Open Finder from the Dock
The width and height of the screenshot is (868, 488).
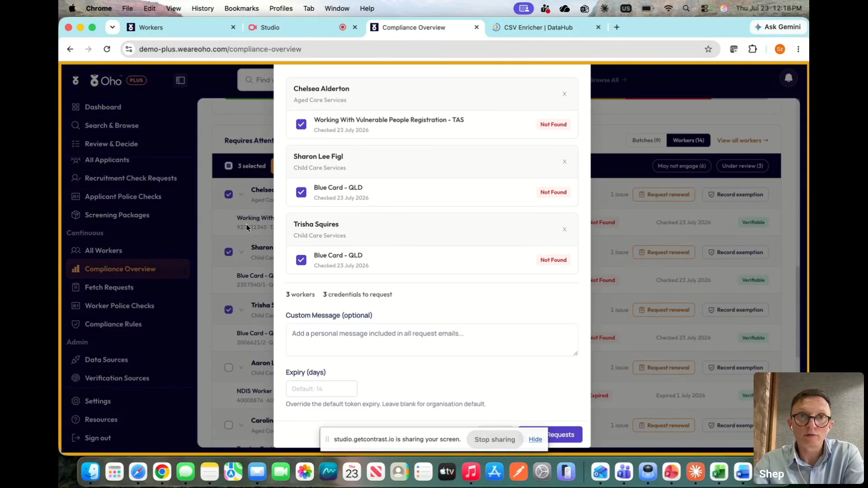[90, 472]
